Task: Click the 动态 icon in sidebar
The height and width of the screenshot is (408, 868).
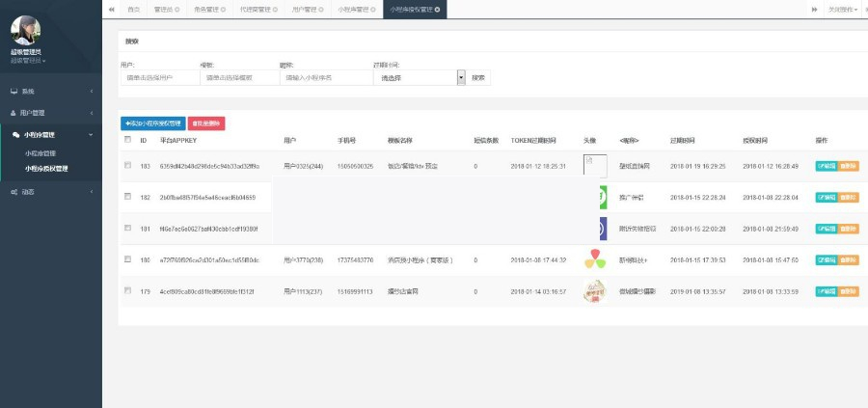Action: [14, 192]
